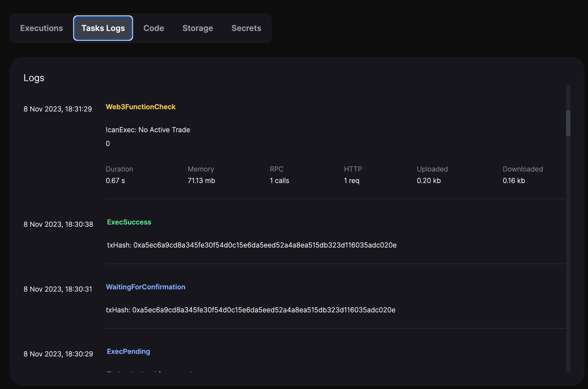
Task: Click timestamp 8 Nov 2023, 18:30:38
Action: pos(58,224)
